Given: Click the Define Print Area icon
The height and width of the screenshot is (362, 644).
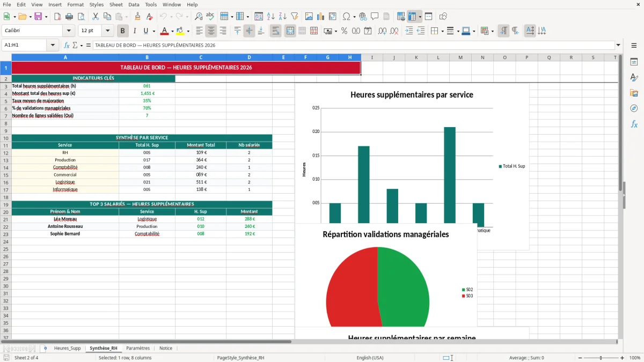Looking at the screenshot, I should click(x=400, y=17).
